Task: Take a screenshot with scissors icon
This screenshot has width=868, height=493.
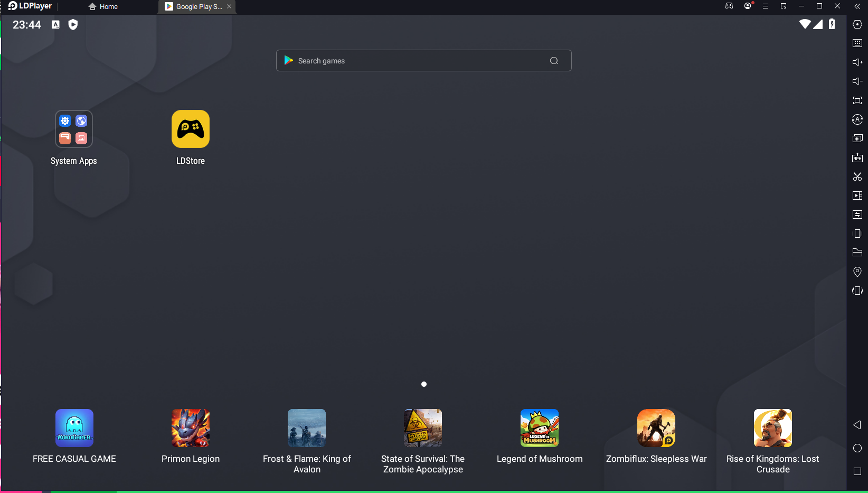Action: point(857,176)
